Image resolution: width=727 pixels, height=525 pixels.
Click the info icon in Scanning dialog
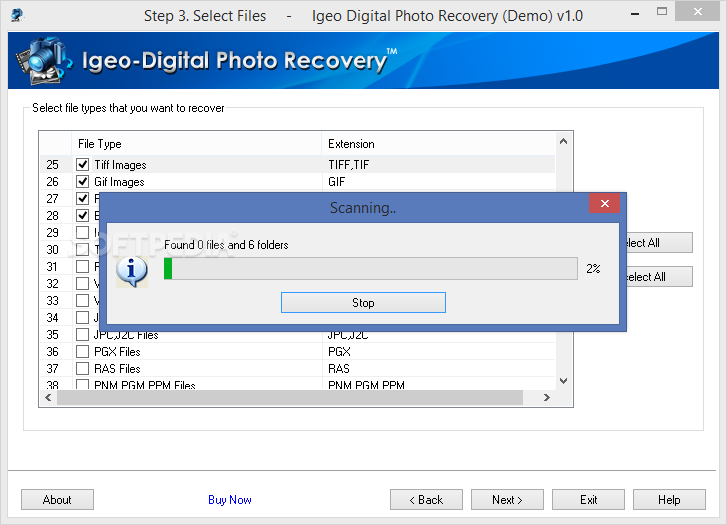(x=132, y=272)
